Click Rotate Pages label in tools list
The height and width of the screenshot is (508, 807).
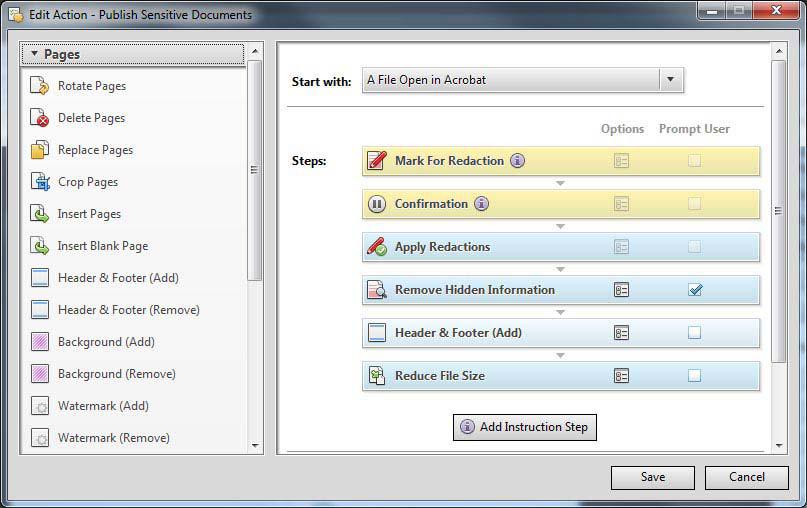pyautogui.click(x=92, y=86)
